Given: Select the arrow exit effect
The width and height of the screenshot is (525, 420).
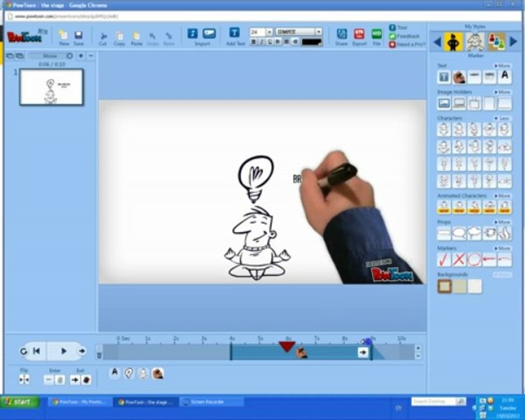Looking at the screenshot, I should coord(75,380).
